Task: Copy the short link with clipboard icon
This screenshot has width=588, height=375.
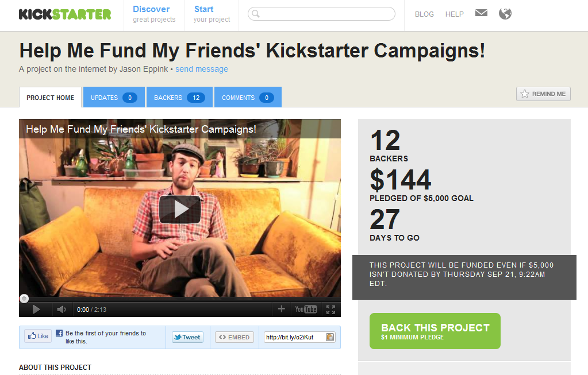Action: 330,337
